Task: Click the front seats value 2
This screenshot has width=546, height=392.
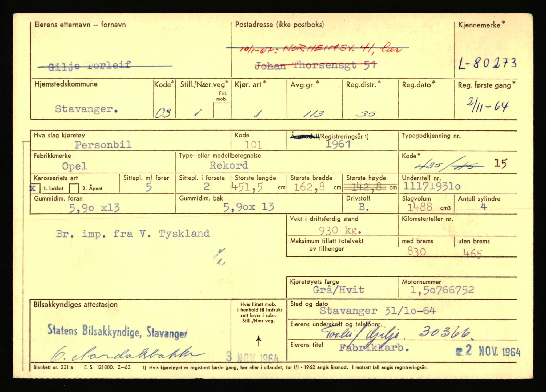Action: coord(206,186)
